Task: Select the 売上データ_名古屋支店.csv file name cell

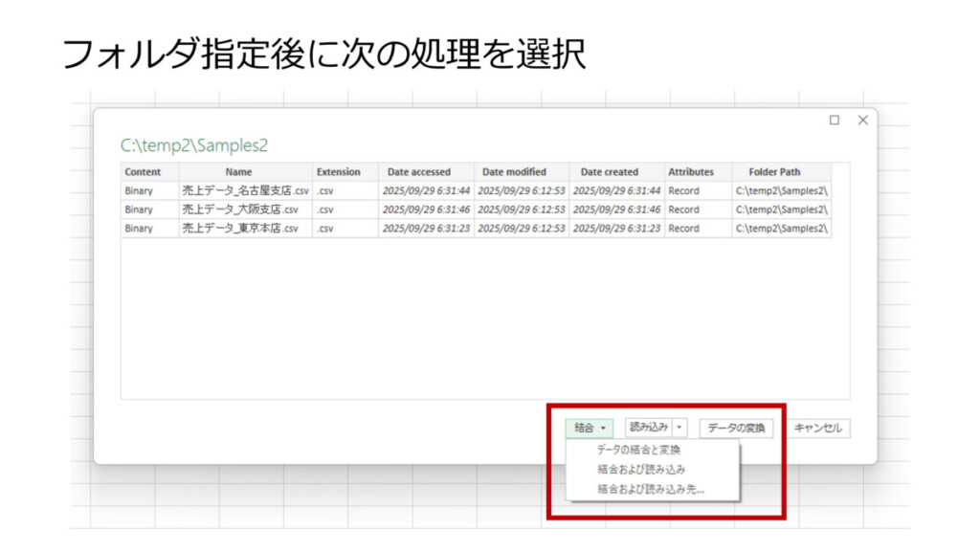Action: click(246, 190)
